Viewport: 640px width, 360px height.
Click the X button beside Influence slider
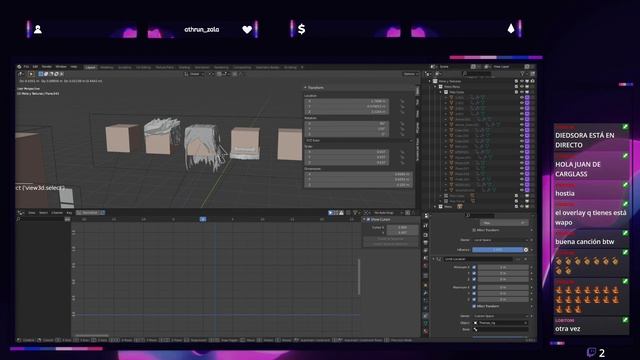click(526, 249)
